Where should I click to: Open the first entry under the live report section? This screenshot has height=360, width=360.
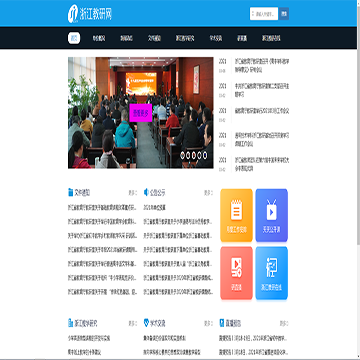pyautogui.click(x=253, y=338)
